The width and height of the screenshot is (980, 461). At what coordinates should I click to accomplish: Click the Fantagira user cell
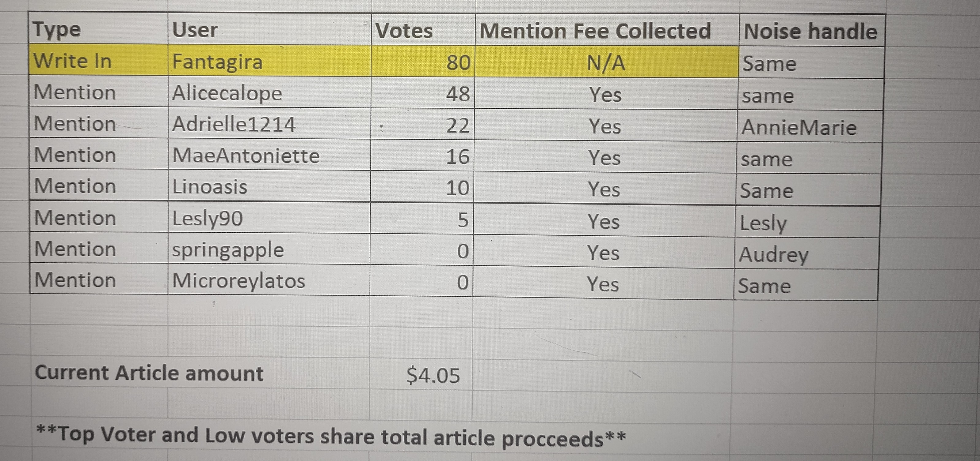point(269,61)
